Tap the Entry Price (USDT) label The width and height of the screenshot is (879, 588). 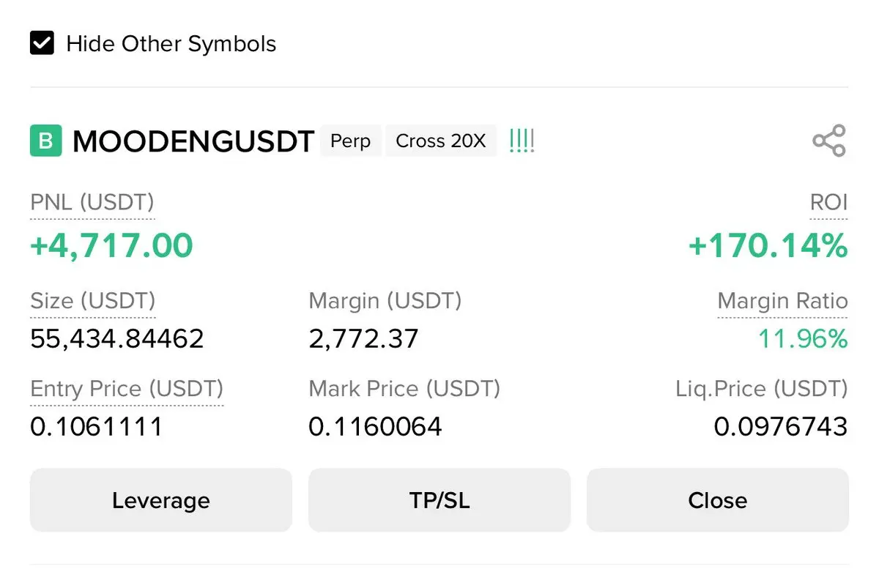[127, 388]
